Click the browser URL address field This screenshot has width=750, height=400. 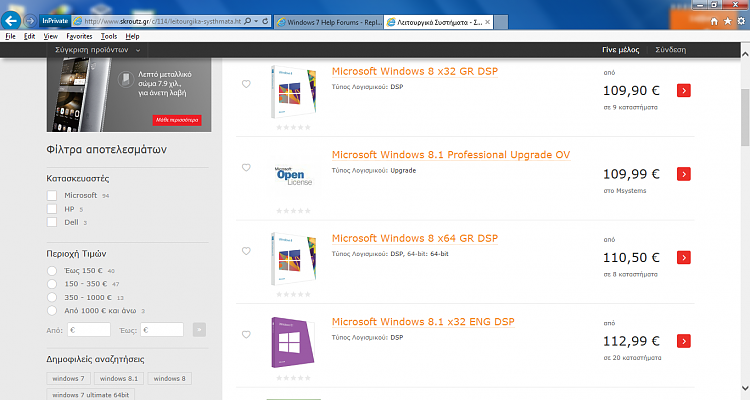[163, 21]
